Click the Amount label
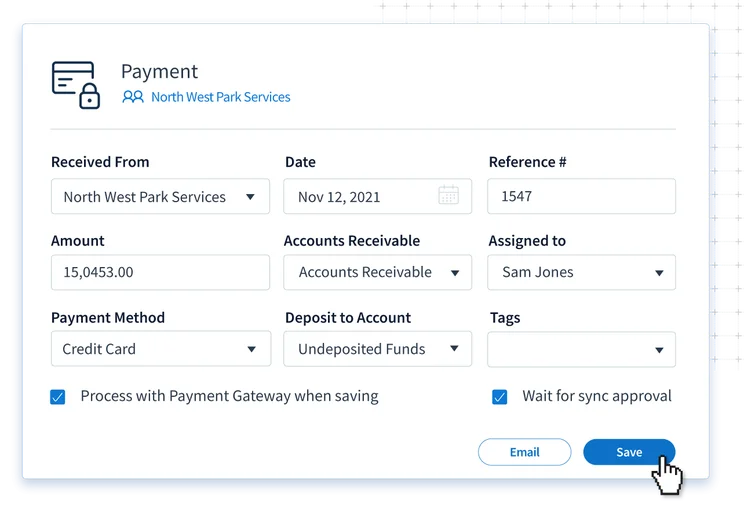Viewport: 744px width, 515px height. [78, 241]
